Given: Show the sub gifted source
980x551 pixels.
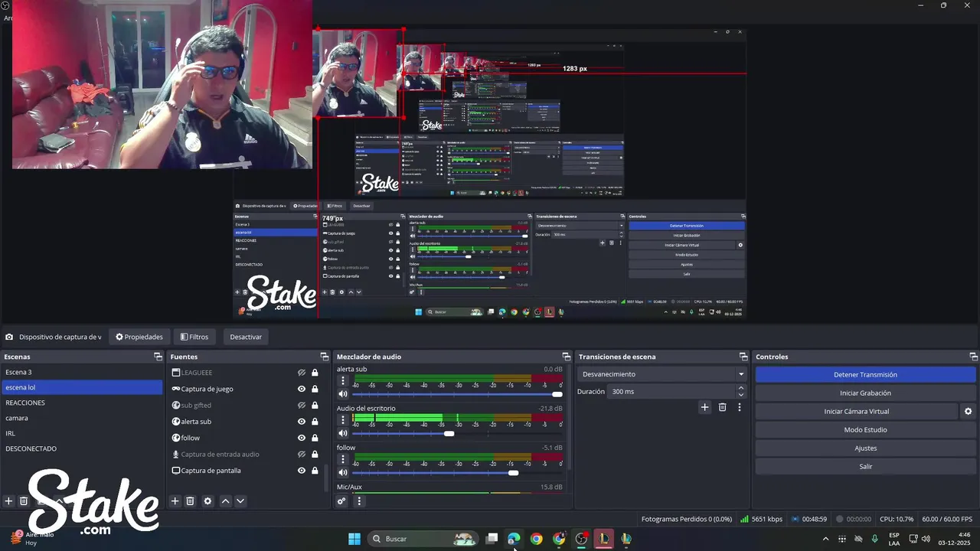Looking at the screenshot, I should [302, 406].
